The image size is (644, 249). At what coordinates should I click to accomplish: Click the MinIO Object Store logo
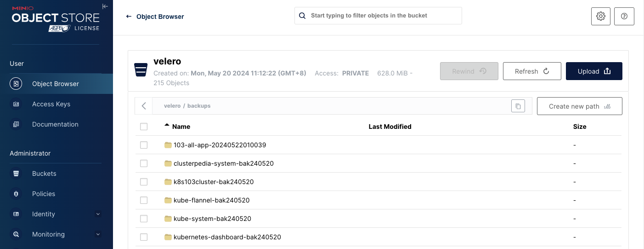pyautogui.click(x=55, y=18)
